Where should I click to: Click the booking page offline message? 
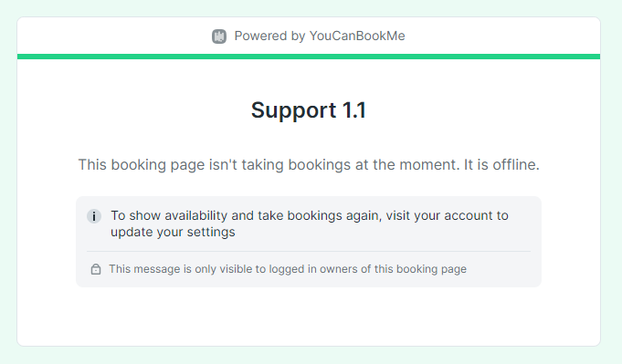(309, 164)
